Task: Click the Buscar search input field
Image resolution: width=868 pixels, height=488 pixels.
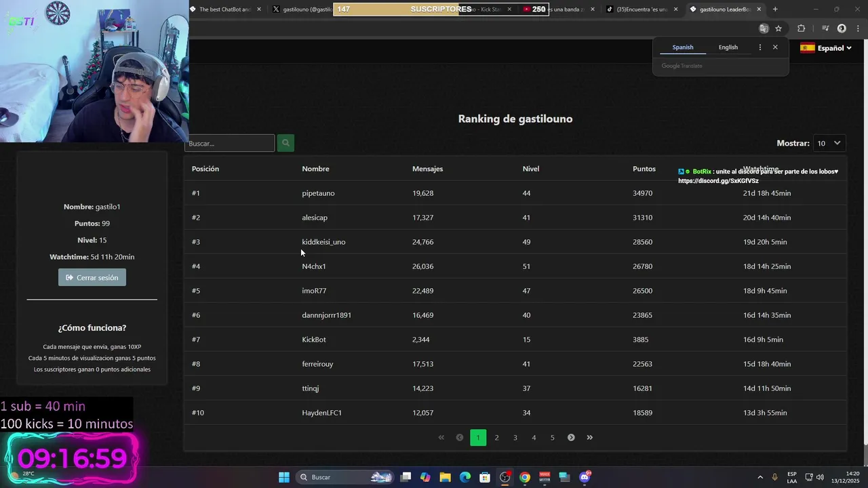Action: click(229, 143)
